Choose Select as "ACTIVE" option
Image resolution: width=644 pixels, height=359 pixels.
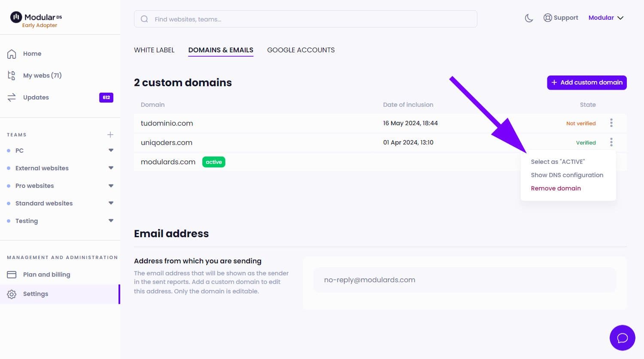[558, 162]
